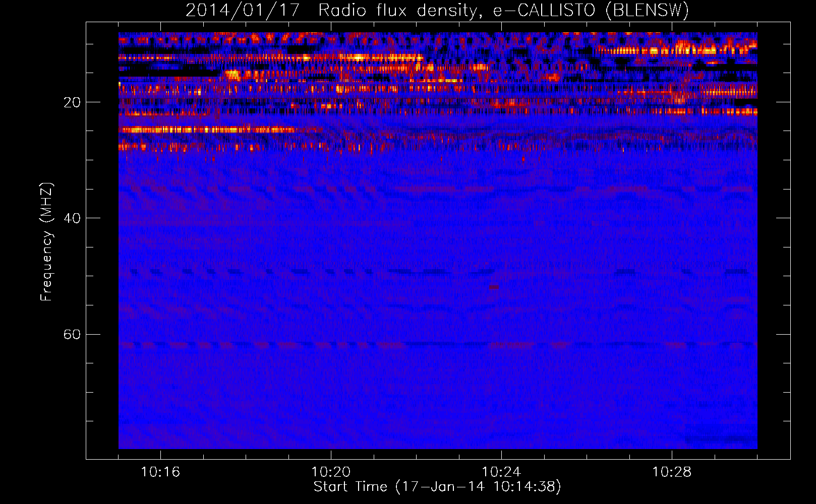The width and height of the screenshot is (816, 504).
Task: Click the 10:16 time tick label
Action: tap(160, 472)
